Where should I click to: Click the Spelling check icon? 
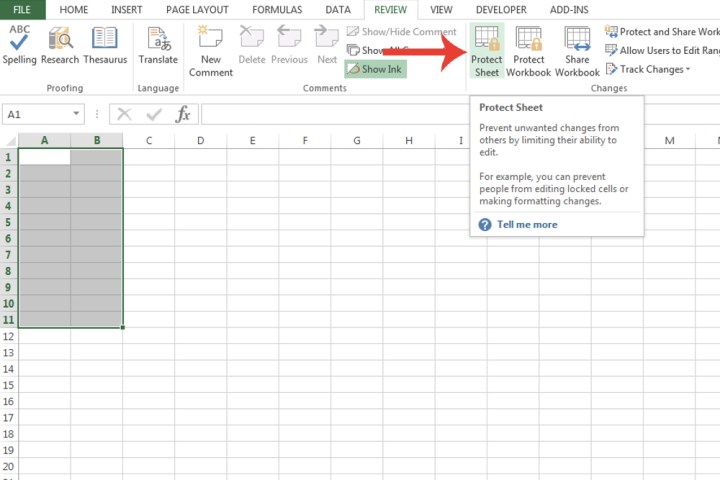19,46
